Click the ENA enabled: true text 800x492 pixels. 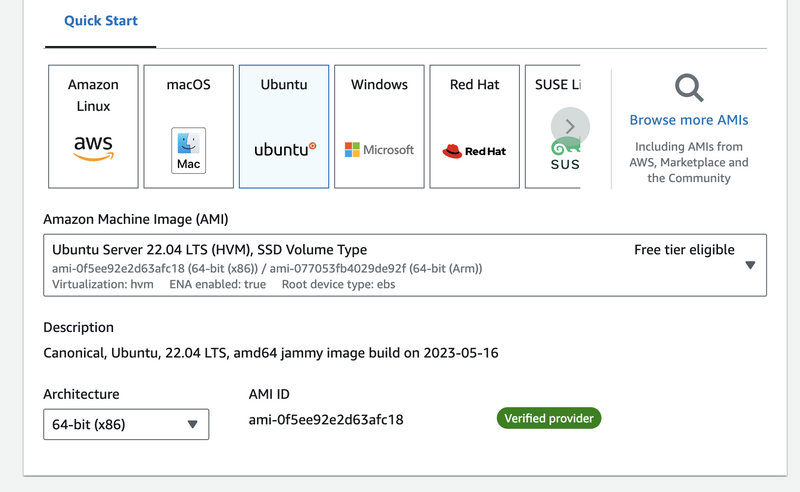coord(217,284)
